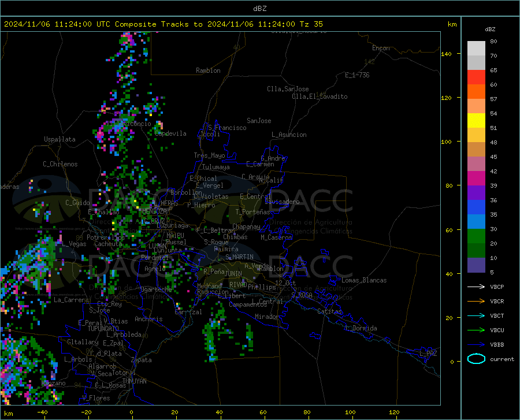This screenshot has height=420, width=520.
Task: Click the 'L_PAZ' map label
Action: pyautogui.click(x=428, y=354)
